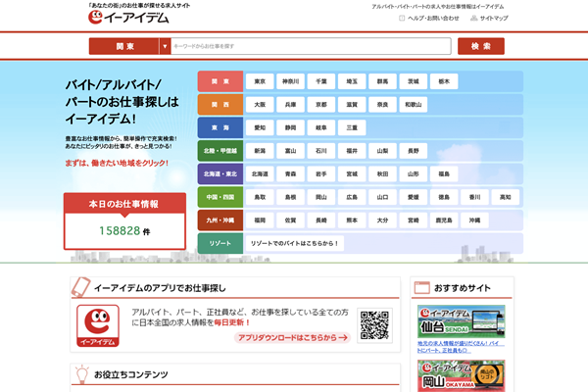This screenshot has width=588, height=392.
Task: Click アプリダウンロードはこちらから button
Action: click(292, 337)
